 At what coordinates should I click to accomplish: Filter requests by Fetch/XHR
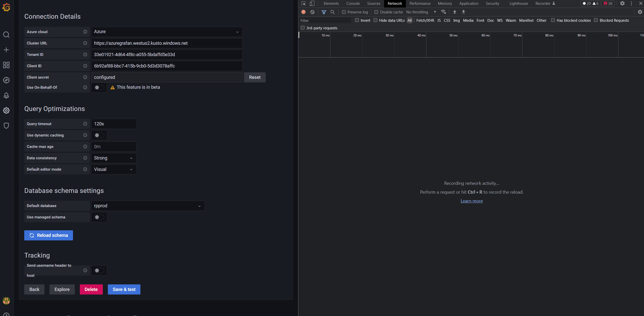click(425, 20)
